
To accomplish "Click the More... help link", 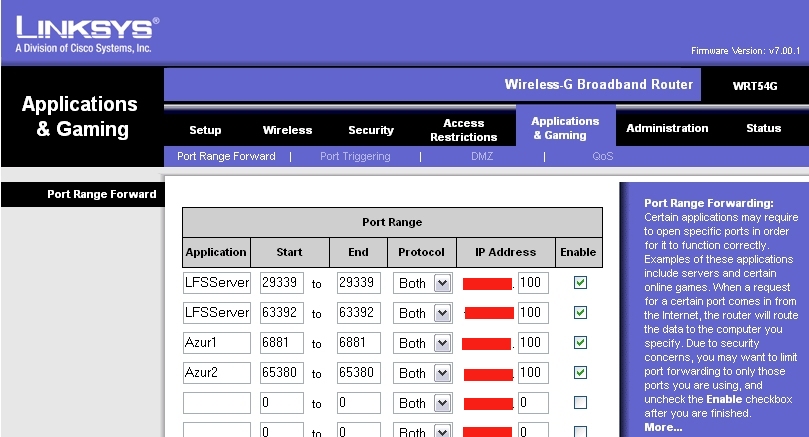I will [663, 427].
